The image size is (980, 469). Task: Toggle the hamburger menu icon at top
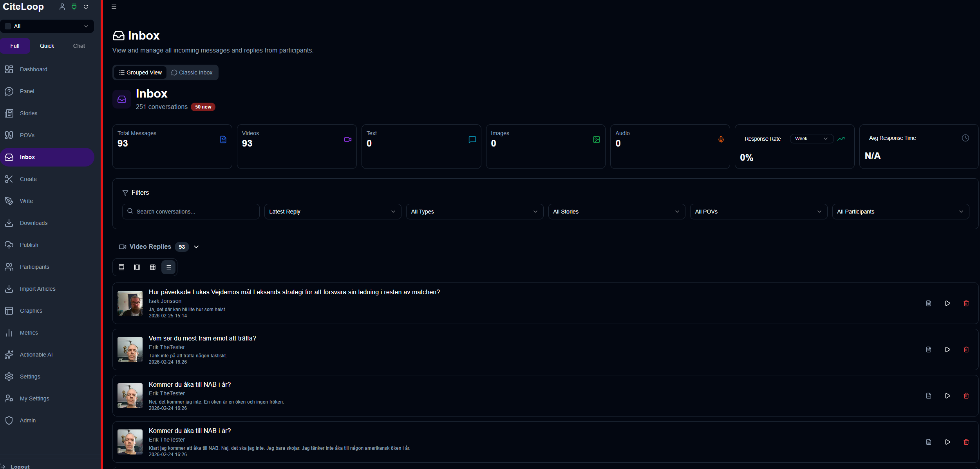114,7
